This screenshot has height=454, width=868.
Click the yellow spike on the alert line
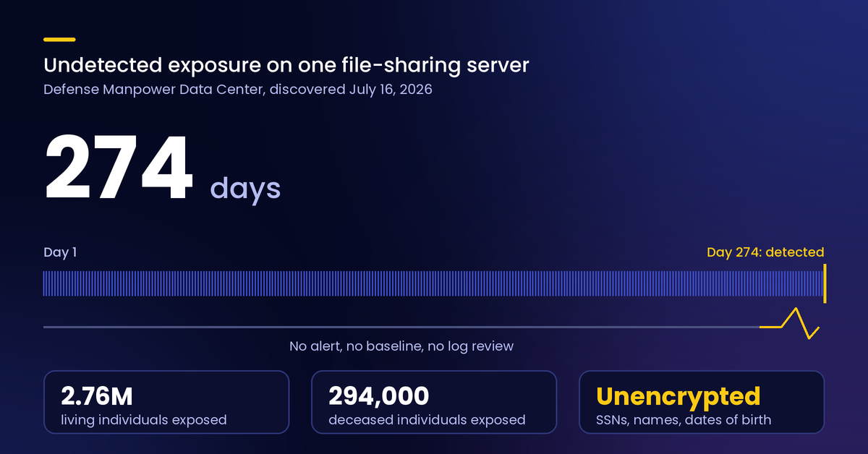point(790,324)
